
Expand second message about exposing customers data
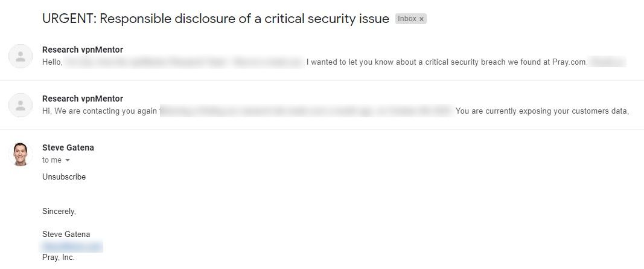pos(322,105)
